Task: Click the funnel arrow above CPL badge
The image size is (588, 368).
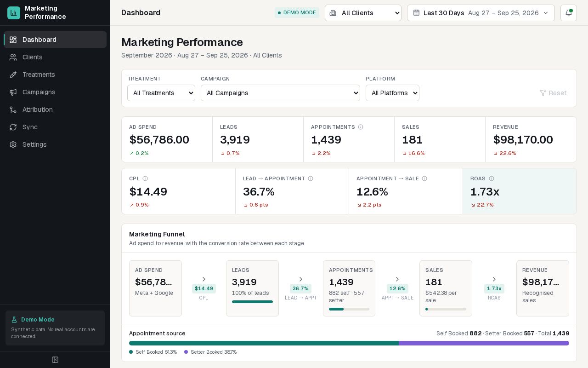Action: point(204,279)
